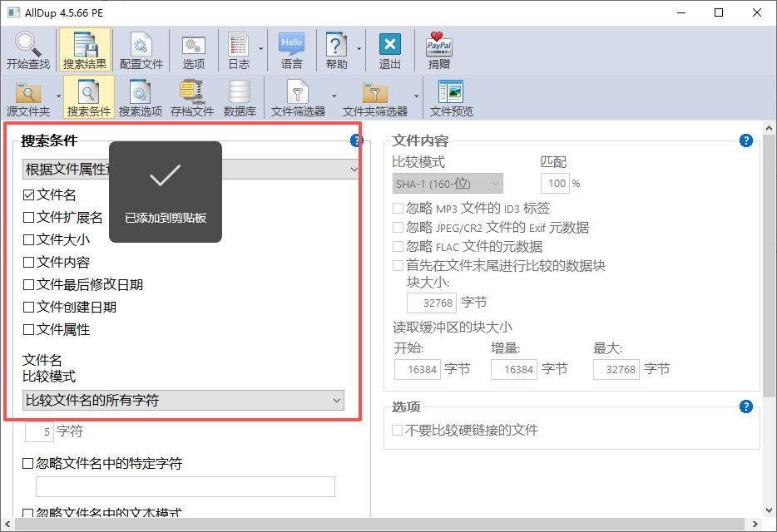Start a new duplicate search
The image size is (777, 532).
pos(27,50)
